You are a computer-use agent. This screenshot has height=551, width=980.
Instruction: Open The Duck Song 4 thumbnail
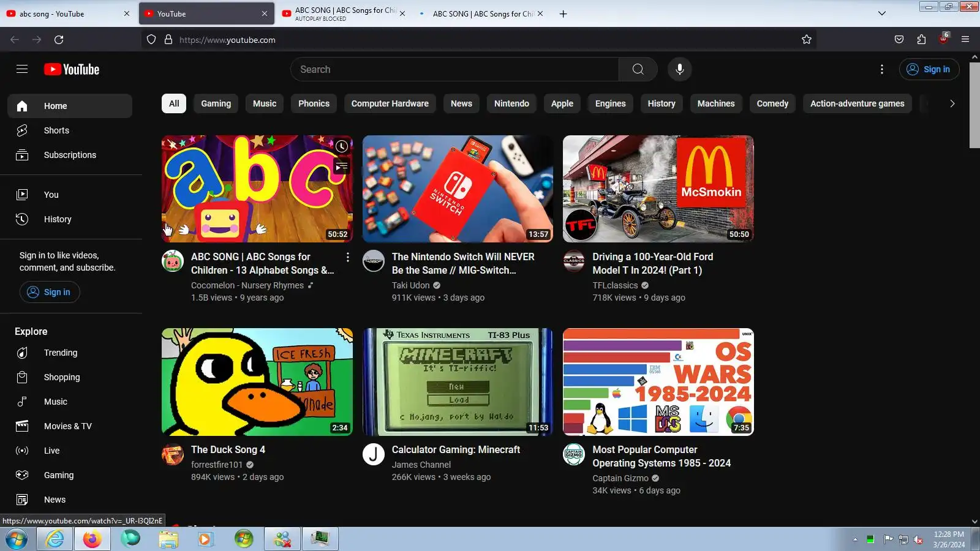click(x=257, y=382)
